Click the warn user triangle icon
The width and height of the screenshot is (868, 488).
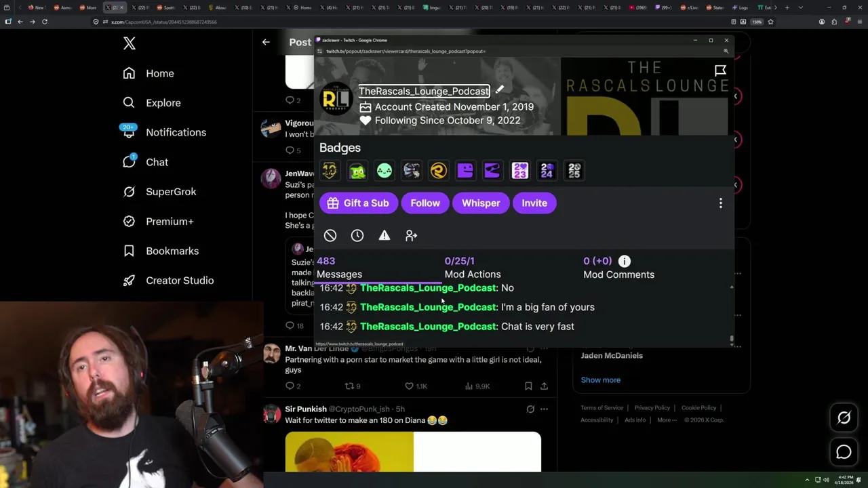[384, 235]
